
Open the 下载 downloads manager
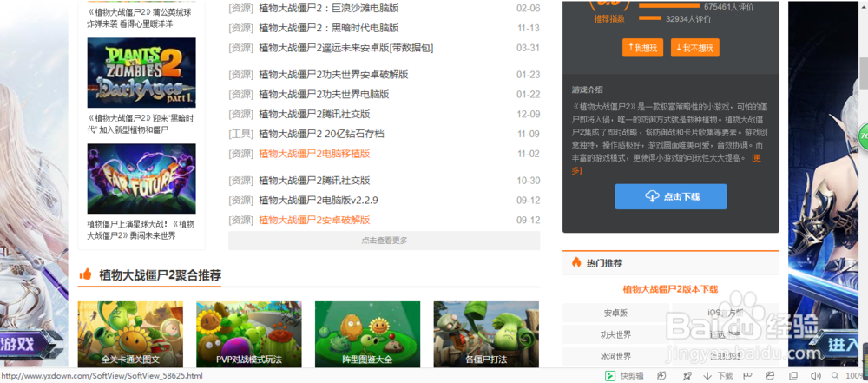718,376
